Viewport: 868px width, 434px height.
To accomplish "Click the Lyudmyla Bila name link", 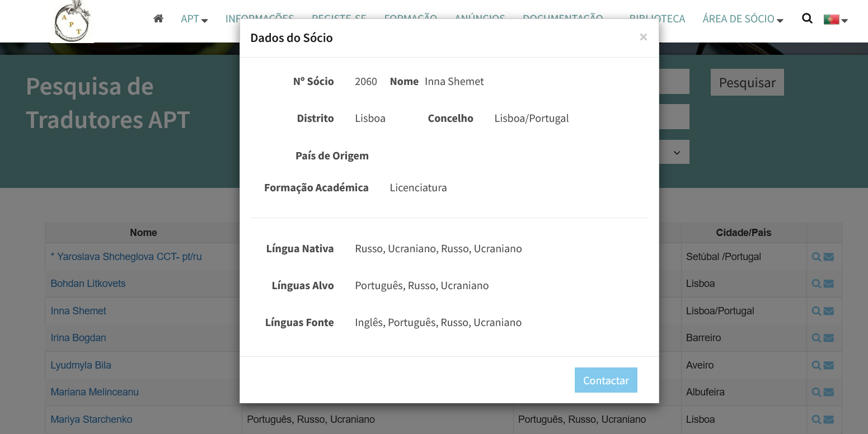I will point(81,365).
